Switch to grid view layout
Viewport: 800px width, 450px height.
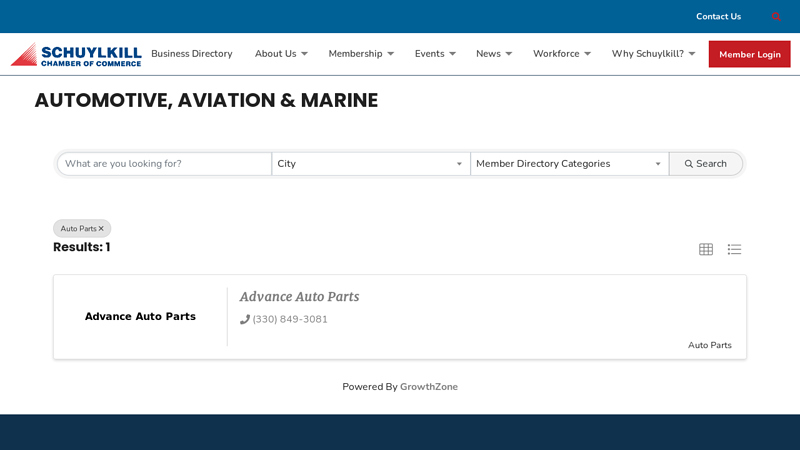point(706,249)
